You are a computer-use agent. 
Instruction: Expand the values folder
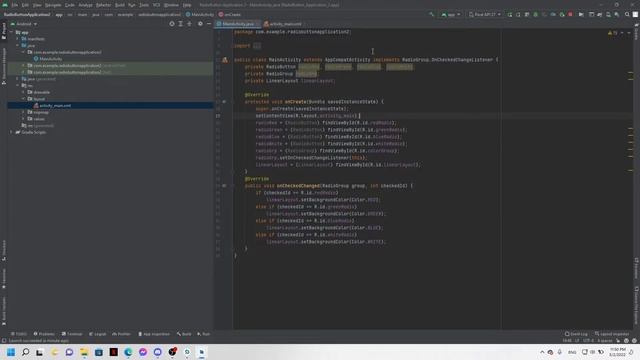point(24,119)
